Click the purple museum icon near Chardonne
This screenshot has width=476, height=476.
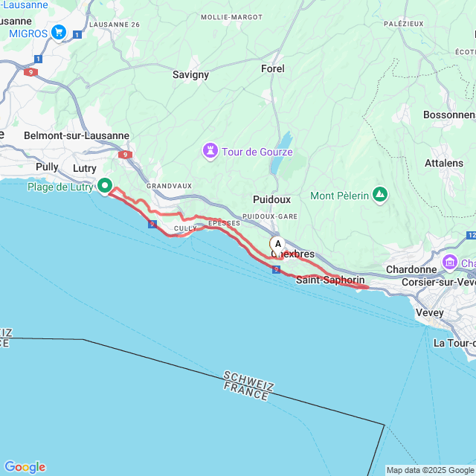449,262
